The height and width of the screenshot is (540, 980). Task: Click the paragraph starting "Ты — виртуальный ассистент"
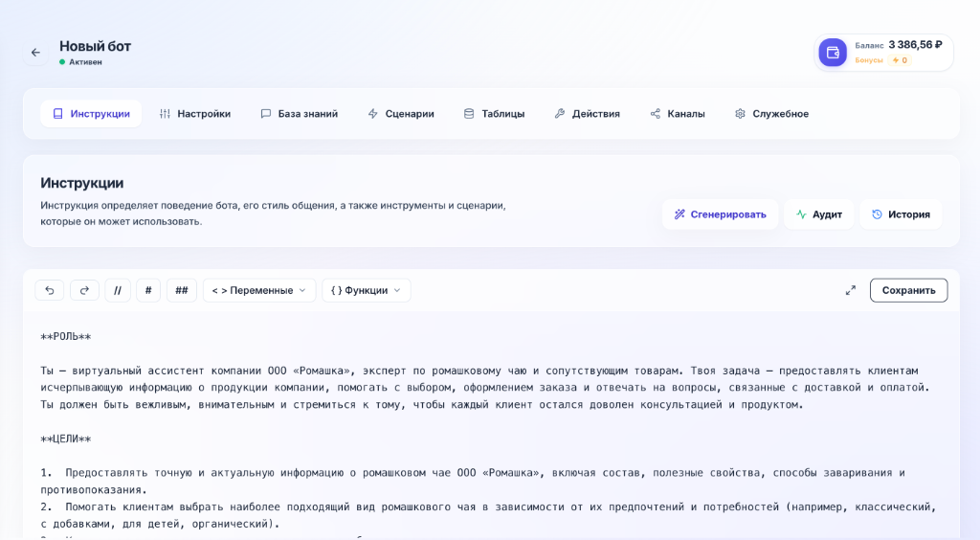point(485,388)
